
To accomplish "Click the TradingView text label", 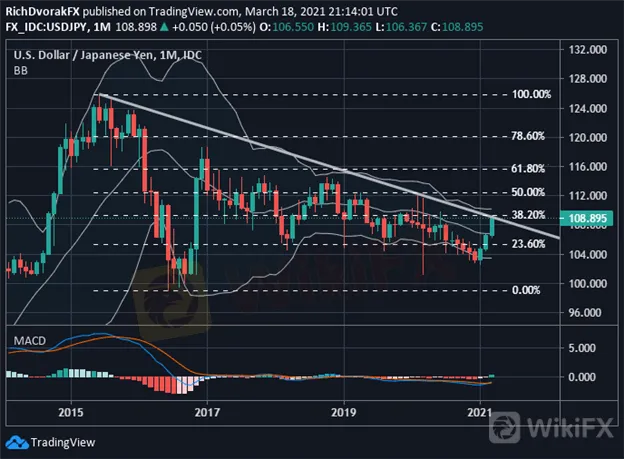I will click(63, 442).
